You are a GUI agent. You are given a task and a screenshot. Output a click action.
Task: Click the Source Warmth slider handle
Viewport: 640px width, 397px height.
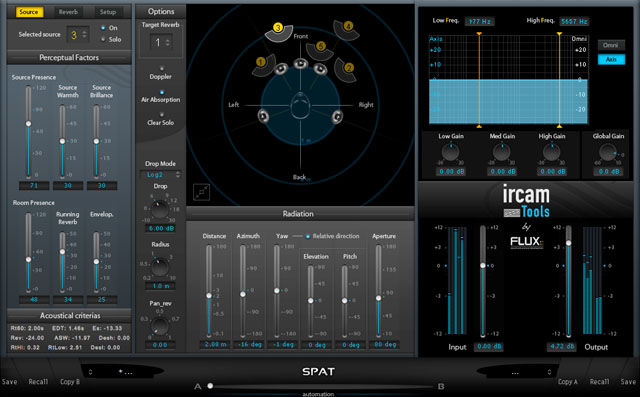[62, 141]
